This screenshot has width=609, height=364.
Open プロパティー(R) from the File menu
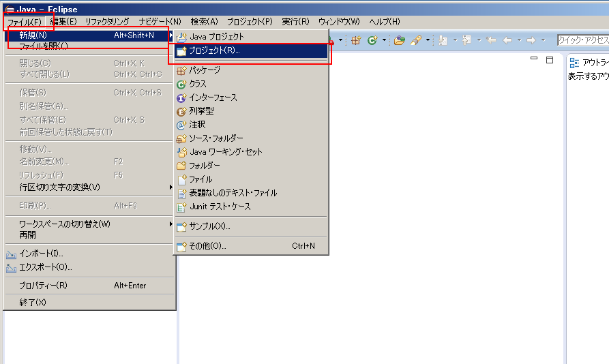[x=89, y=286]
